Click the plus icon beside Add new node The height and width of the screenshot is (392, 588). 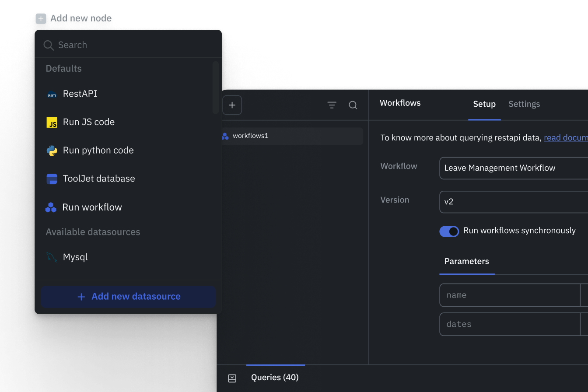pyautogui.click(x=41, y=19)
